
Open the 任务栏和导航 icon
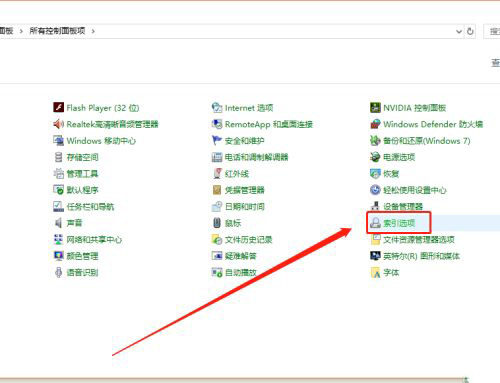[x=58, y=206]
